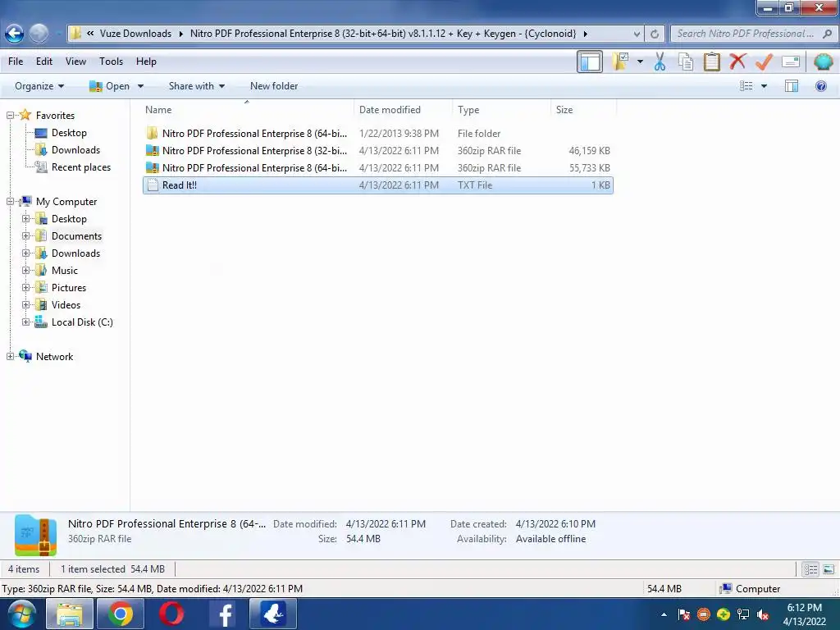840x630 pixels.
Task: Expand the Pictures tree node
Action: pyautogui.click(x=25, y=288)
